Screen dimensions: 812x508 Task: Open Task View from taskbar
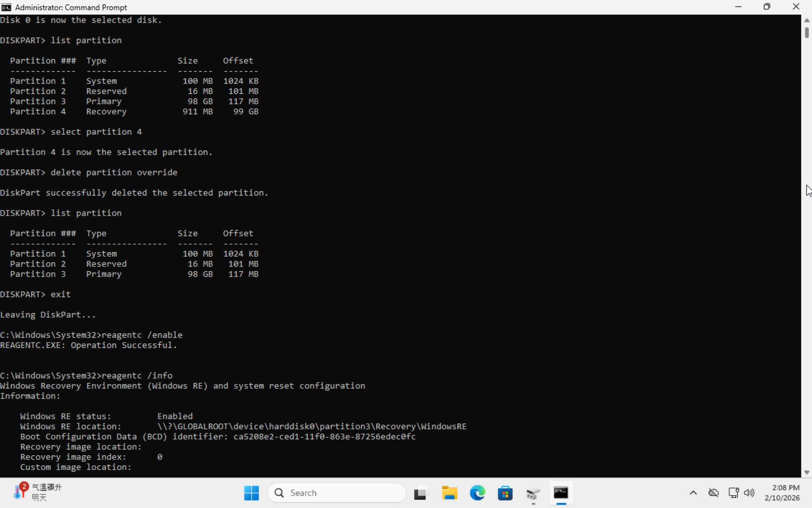420,493
